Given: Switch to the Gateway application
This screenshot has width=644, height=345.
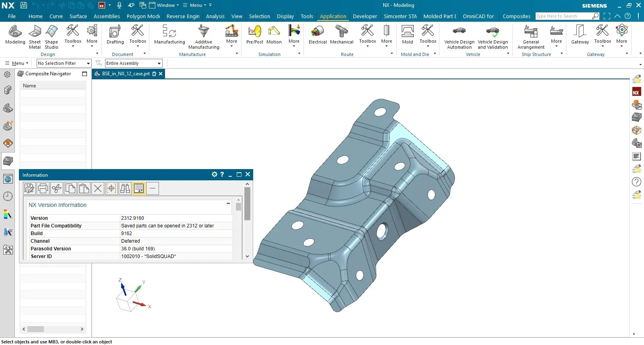Looking at the screenshot, I should click(580, 35).
